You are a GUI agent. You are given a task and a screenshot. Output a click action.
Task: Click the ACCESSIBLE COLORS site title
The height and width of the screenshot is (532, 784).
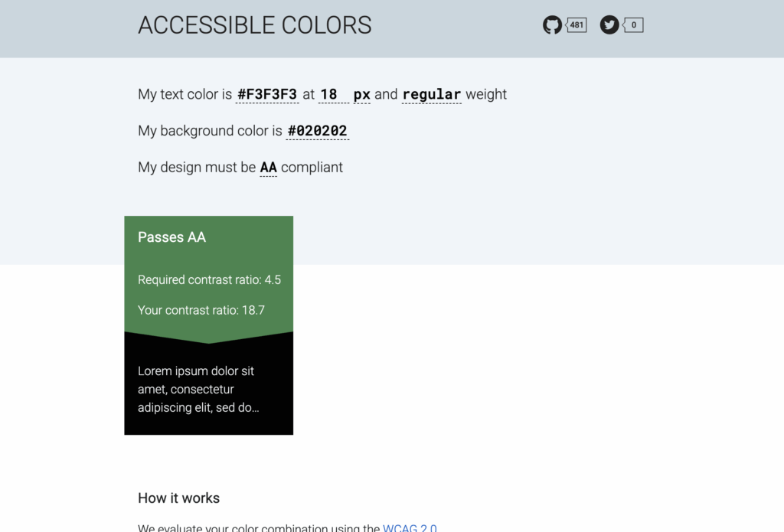(x=254, y=25)
